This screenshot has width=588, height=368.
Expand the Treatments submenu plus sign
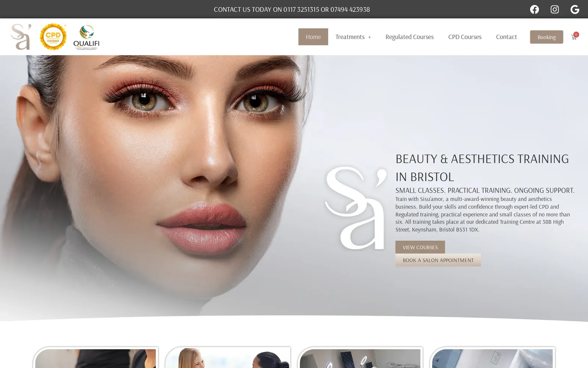pyautogui.click(x=369, y=37)
